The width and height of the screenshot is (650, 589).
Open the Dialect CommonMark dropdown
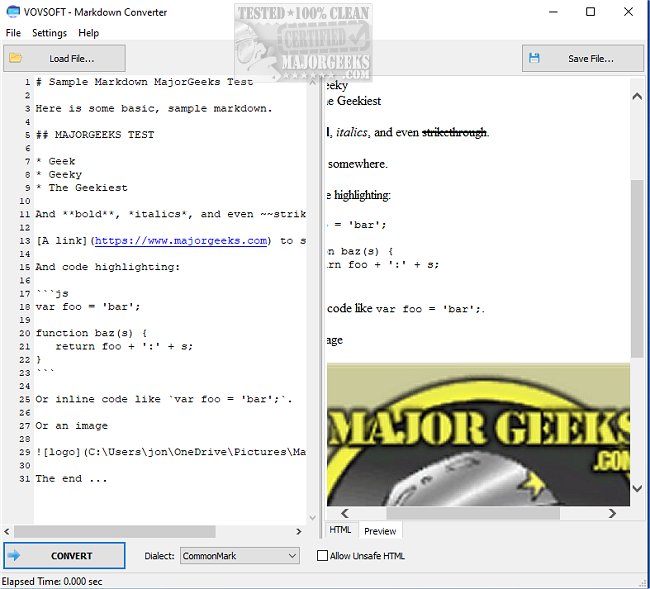(x=240, y=555)
